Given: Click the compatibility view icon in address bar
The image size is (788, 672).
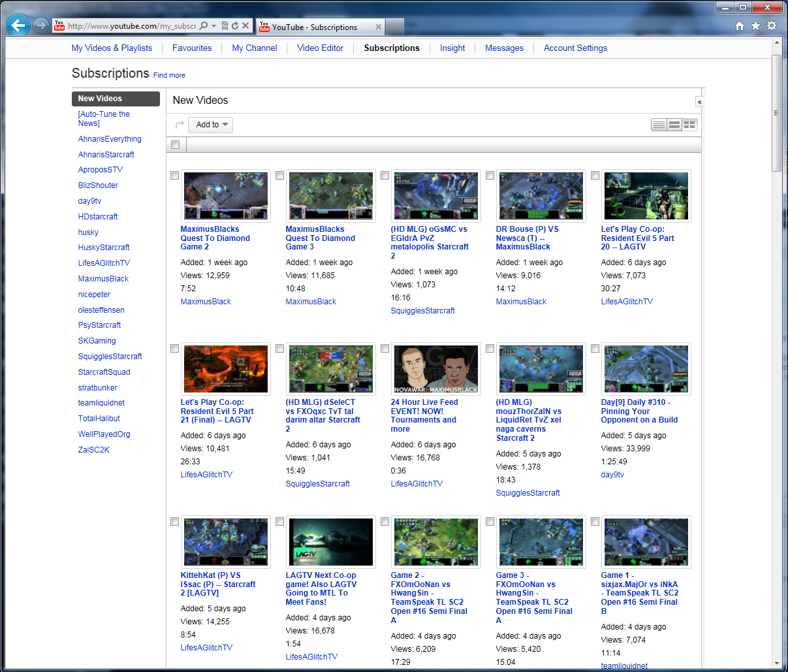Looking at the screenshot, I should (x=225, y=25).
